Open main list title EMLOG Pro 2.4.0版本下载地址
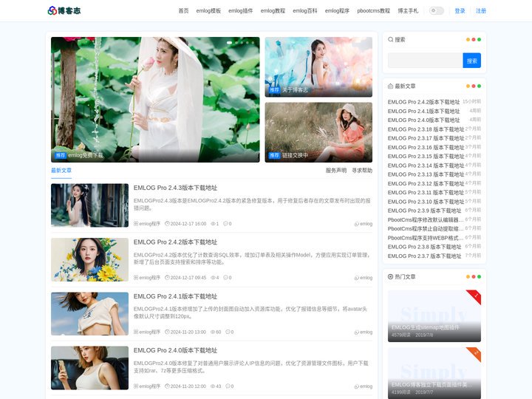This screenshot has height=399, width=532. point(175,350)
